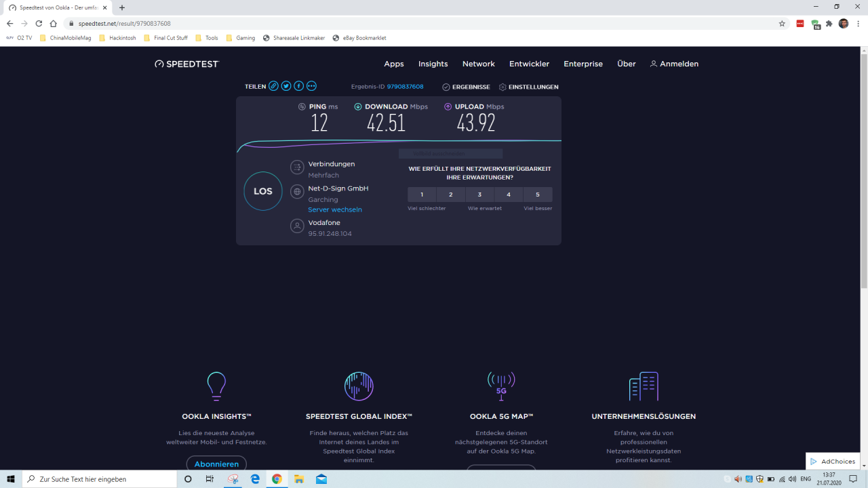Click the server globe icon

[297, 192]
